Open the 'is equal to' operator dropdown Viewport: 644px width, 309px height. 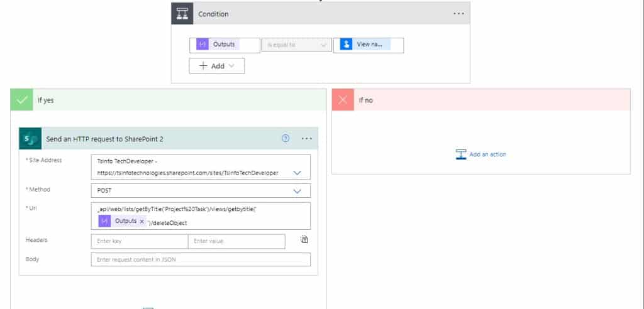coord(297,45)
